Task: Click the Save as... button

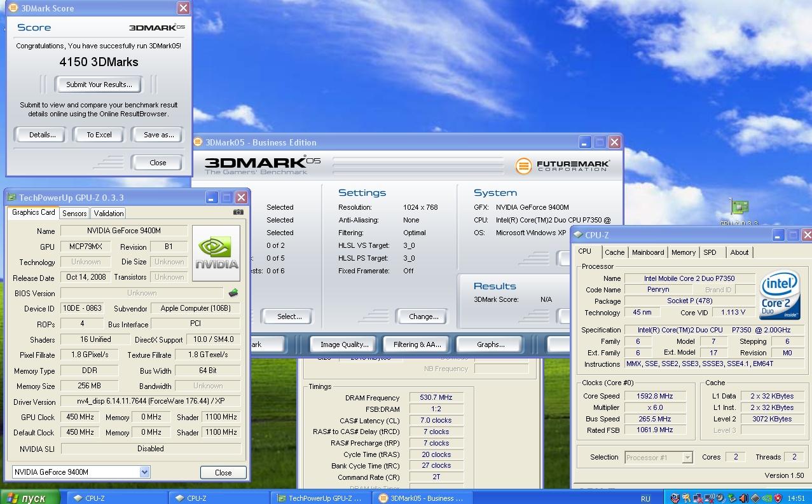Action: tap(158, 135)
